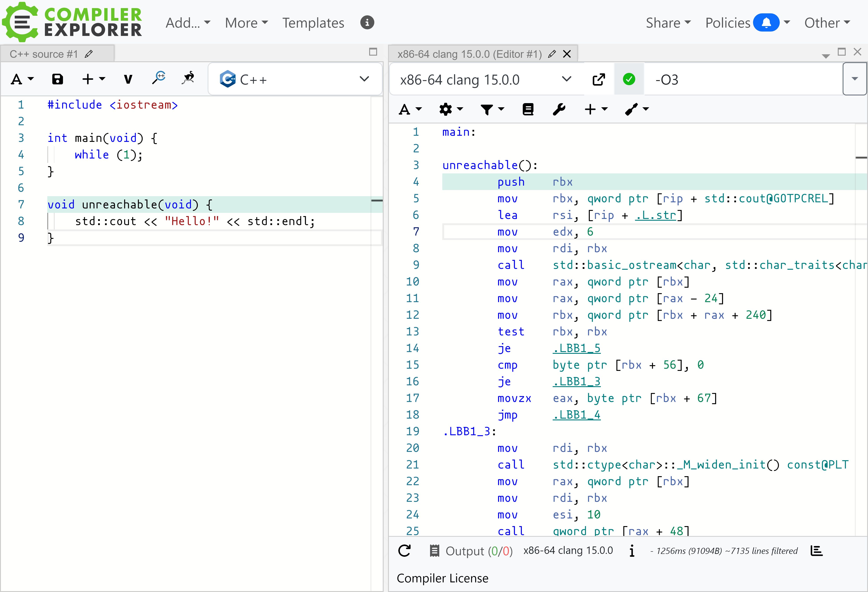This screenshot has height=592, width=868.
Task: Toggle Vim mode with the V icon
Action: click(128, 79)
